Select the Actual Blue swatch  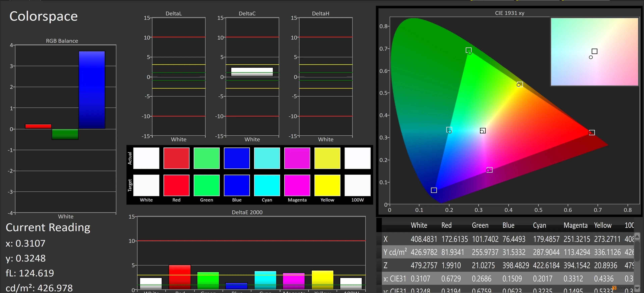pyautogui.click(x=237, y=158)
